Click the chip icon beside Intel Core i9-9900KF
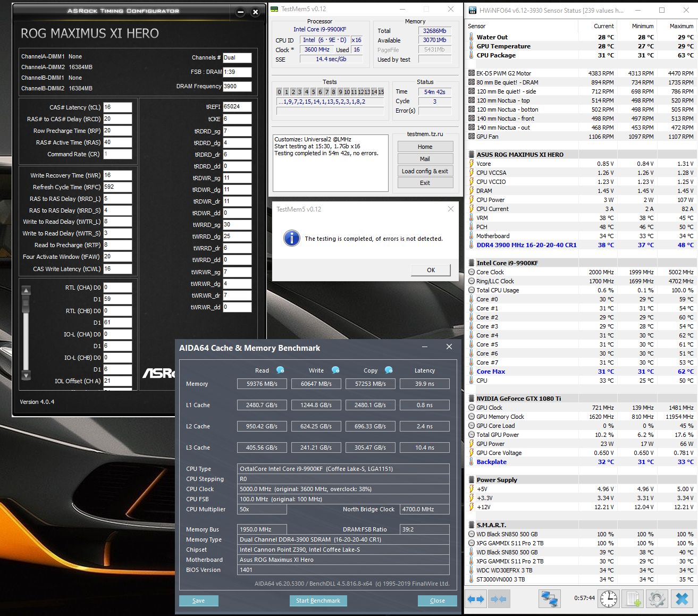 472,263
